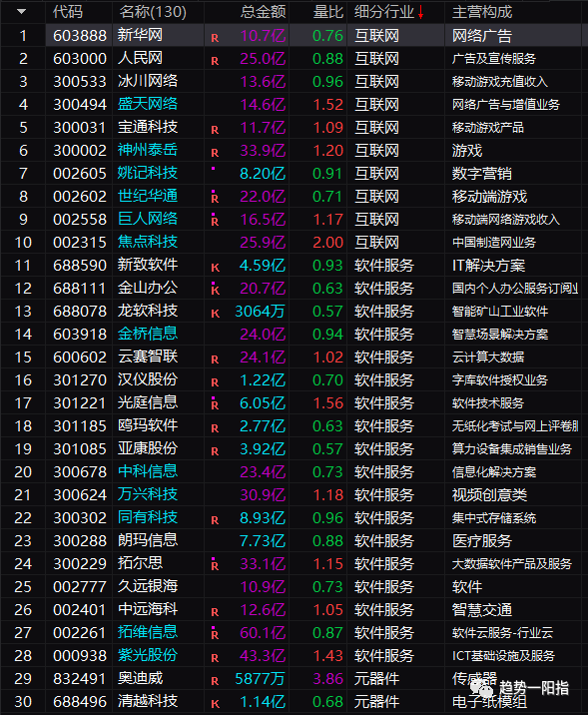Click volume ratio value 2.00
The height and width of the screenshot is (715, 588).
(327, 242)
